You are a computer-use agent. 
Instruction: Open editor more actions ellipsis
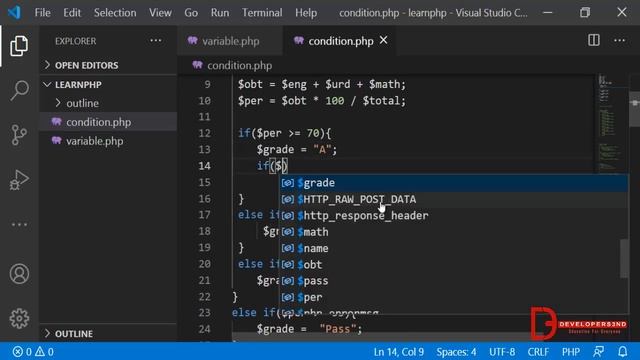pyautogui.click(x=620, y=40)
